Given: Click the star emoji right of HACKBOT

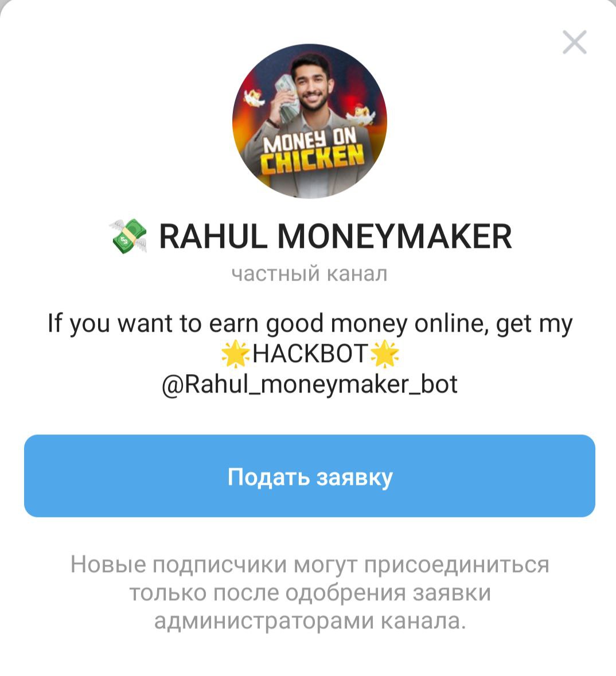Looking at the screenshot, I should pos(385,354).
